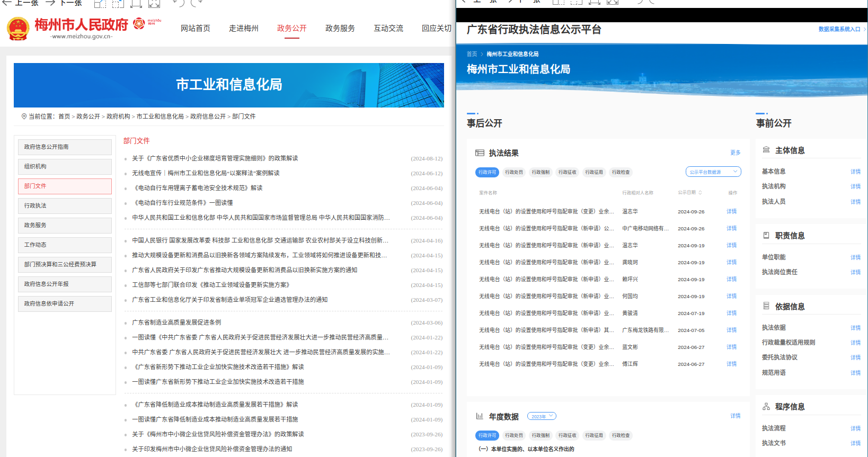Image resolution: width=868 pixels, height=457 pixels.
Task: Select 行政征收 tab under 执法结果
Action: [x=567, y=172]
